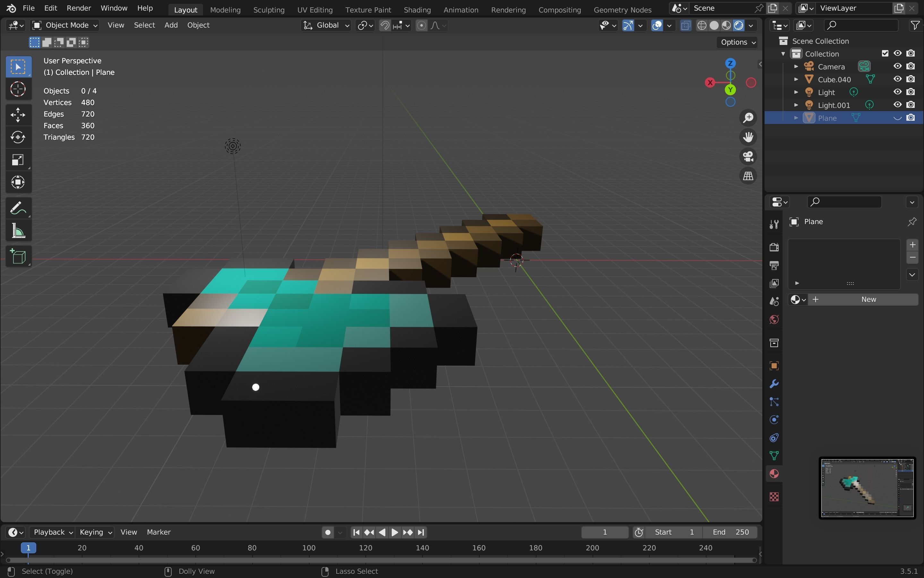Image resolution: width=924 pixels, height=578 pixels.
Task: Click the Pan view hand icon
Action: pos(748,137)
